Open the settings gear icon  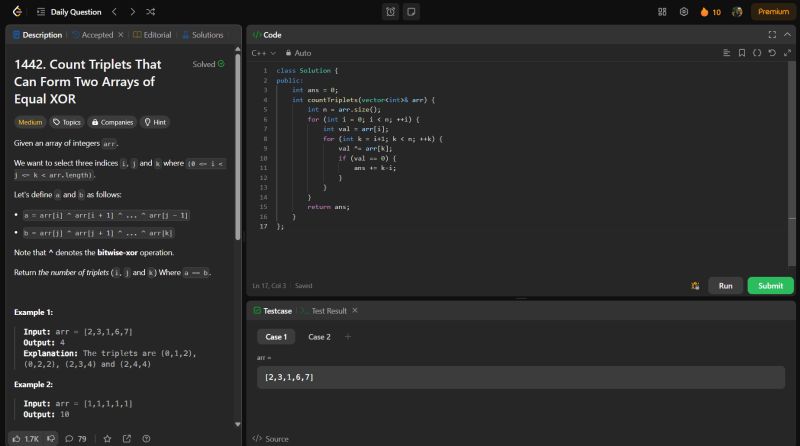tap(684, 12)
